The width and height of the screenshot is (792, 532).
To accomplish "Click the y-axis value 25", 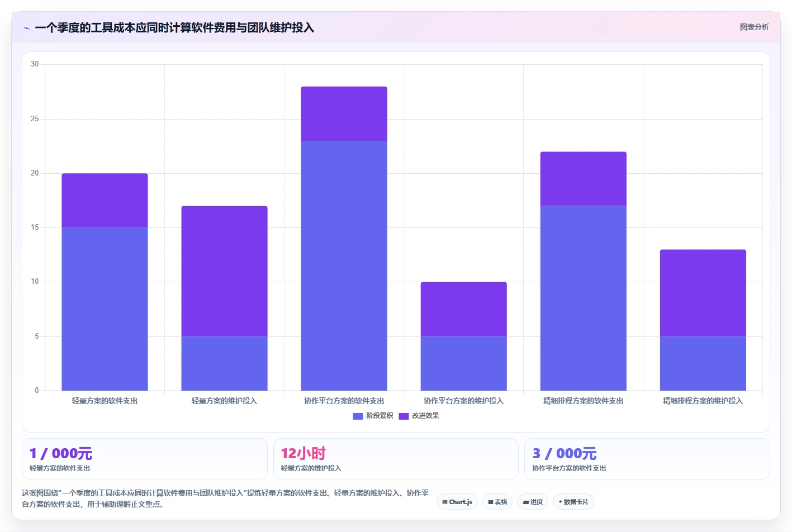I will (x=35, y=119).
